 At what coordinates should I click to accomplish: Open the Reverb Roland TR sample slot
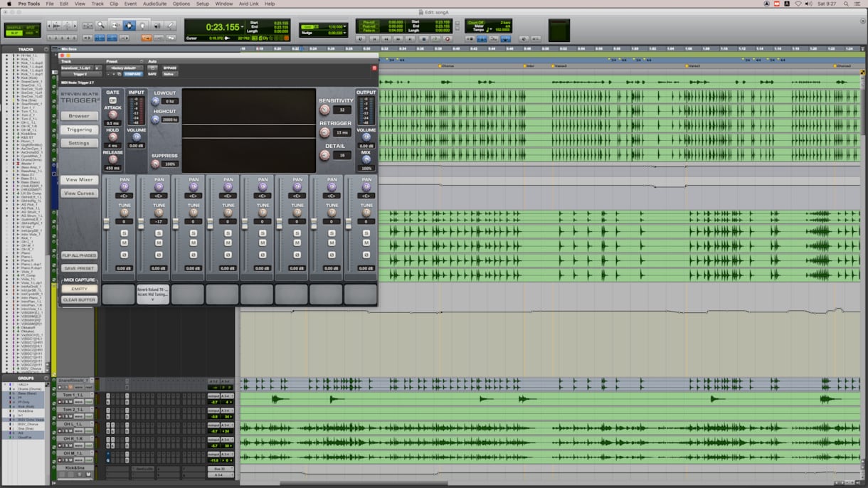tap(153, 294)
